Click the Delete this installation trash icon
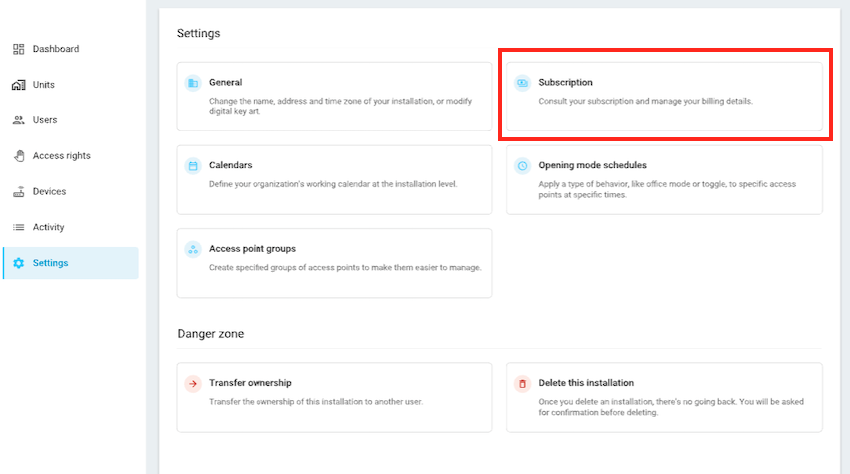 click(x=522, y=383)
